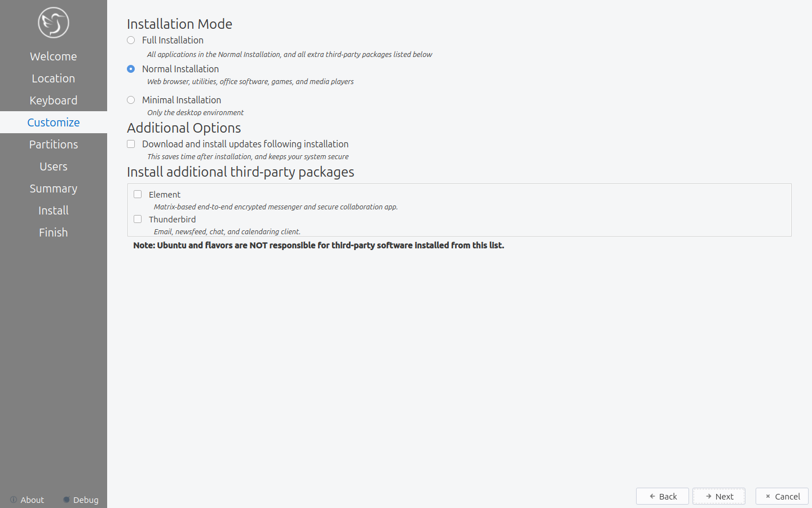
Task: Select the Full Installation radio button
Action: pyautogui.click(x=131, y=40)
